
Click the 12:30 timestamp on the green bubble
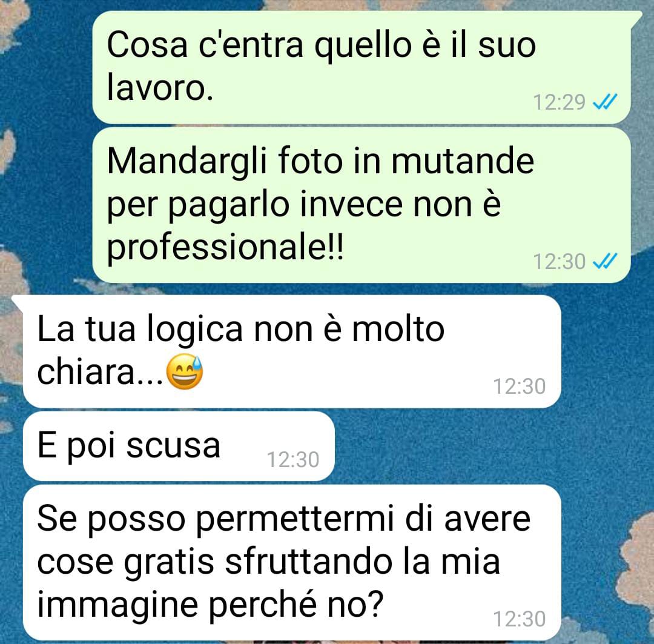pos(559,262)
